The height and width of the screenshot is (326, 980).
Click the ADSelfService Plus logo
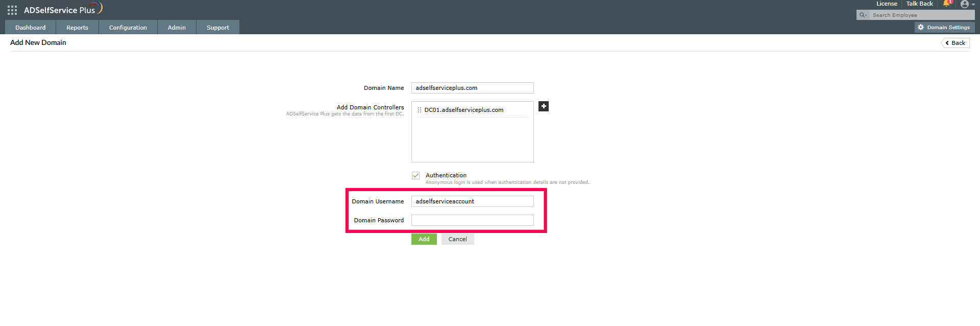click(63, 9)
